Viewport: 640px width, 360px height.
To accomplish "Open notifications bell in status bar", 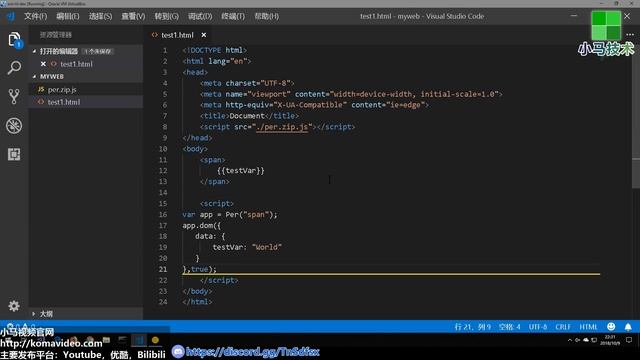I will pos(628,327).
